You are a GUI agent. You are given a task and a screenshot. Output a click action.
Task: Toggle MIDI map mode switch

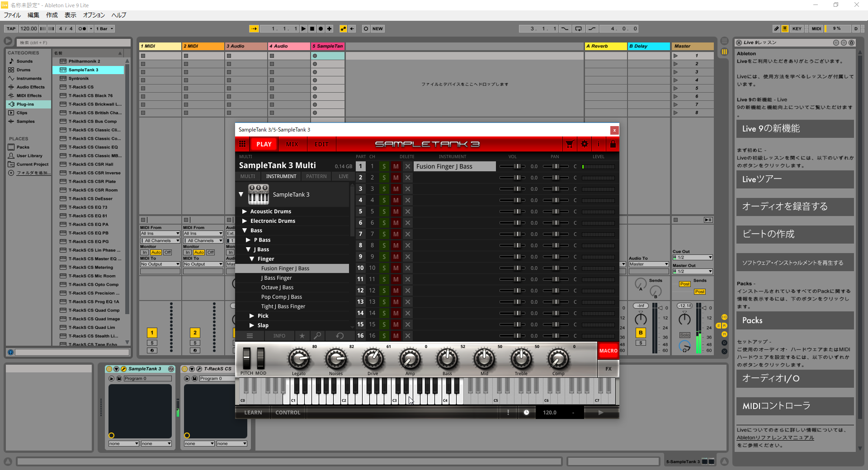[x=816, y=28]
